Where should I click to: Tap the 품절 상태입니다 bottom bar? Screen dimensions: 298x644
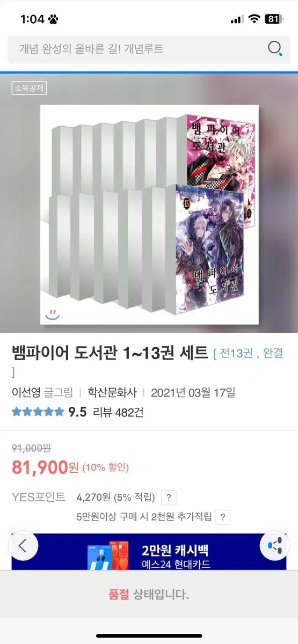coord(149,594)
